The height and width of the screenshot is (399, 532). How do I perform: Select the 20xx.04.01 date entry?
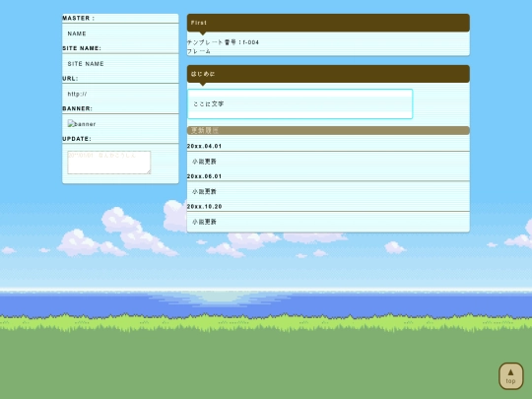(204, 146)
